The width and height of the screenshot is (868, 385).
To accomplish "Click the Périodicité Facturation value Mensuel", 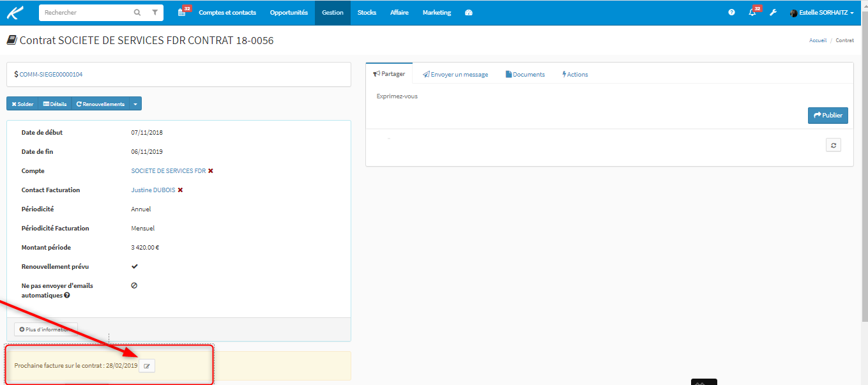I will coord(143,229).
